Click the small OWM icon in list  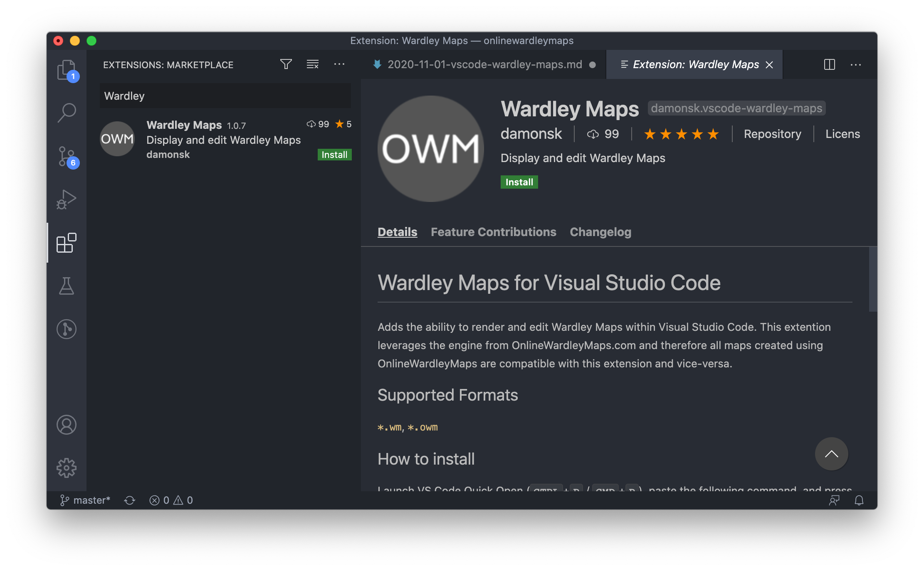coord(117,139)
